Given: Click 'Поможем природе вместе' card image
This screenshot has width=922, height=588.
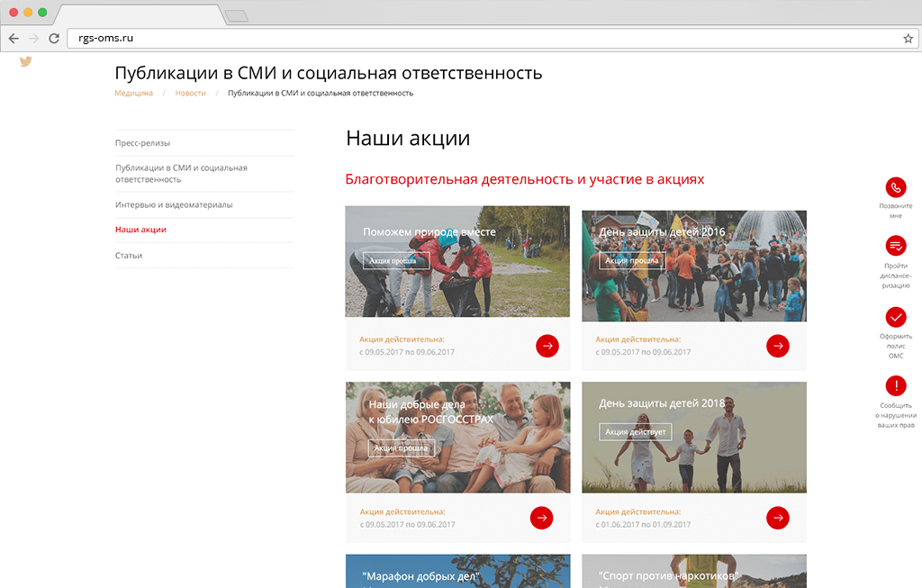Looking at the screenshot, I should tap(457, 262).
